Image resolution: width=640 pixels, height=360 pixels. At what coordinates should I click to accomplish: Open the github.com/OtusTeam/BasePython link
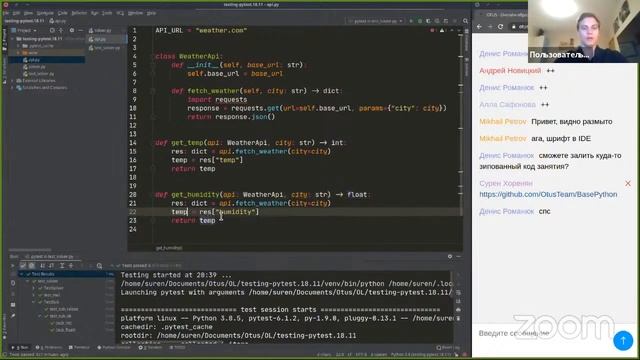548,195
